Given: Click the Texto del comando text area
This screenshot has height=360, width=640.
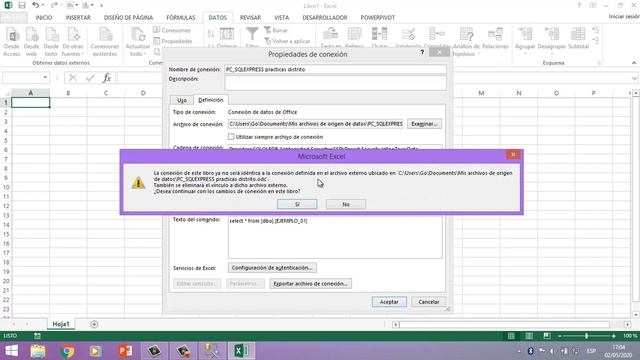Looking at the screenshot, I should click(335, 238).
